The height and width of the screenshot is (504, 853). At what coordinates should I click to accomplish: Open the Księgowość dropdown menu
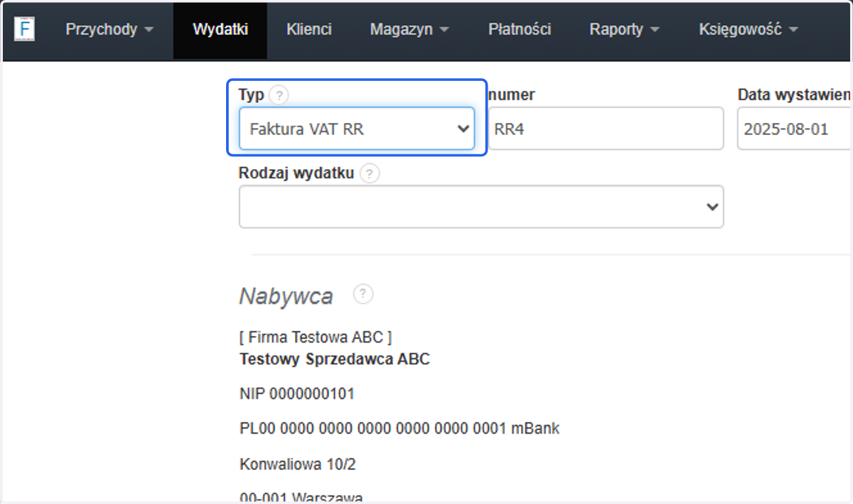748,30
